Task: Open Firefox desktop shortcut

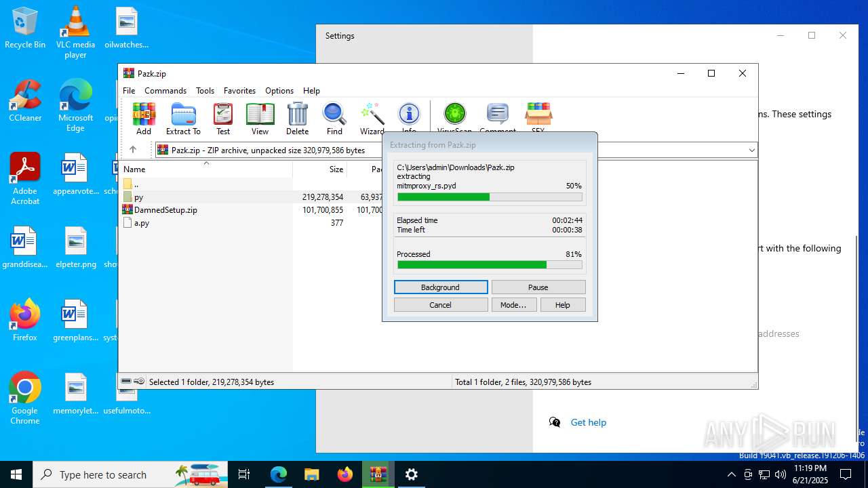Action: click(x=25, y=320)
